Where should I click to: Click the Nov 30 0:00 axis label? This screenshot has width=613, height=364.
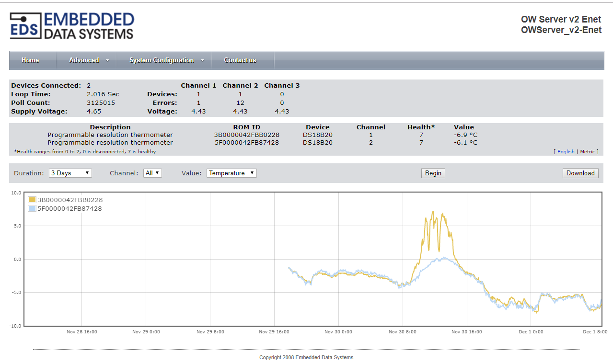coord(338,331)
